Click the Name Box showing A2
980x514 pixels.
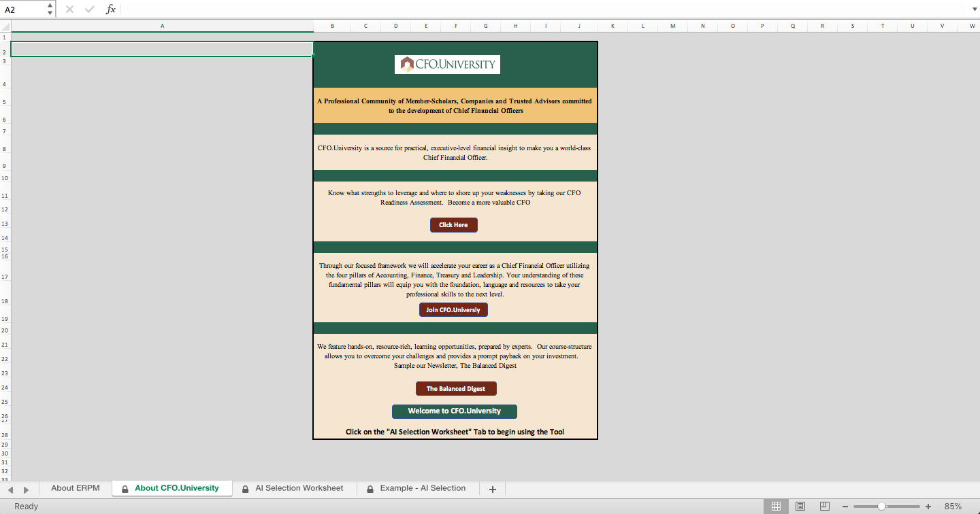pos(24,10)
